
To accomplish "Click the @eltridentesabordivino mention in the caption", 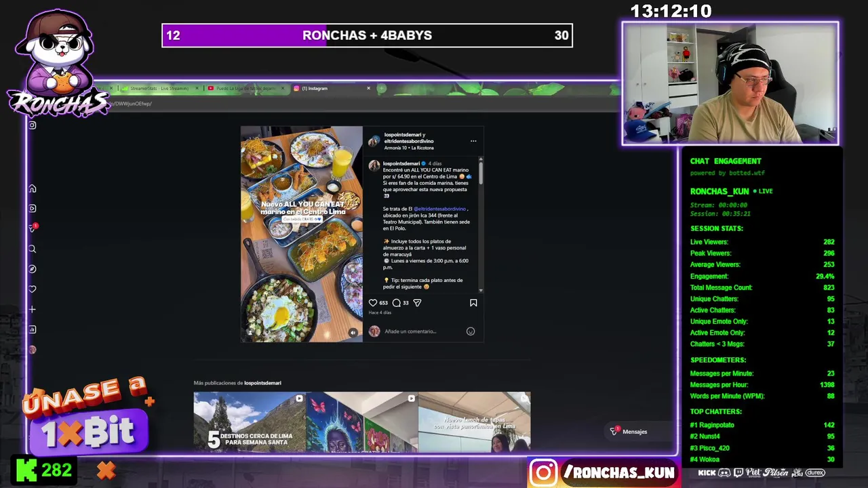I will click(440, 209).
